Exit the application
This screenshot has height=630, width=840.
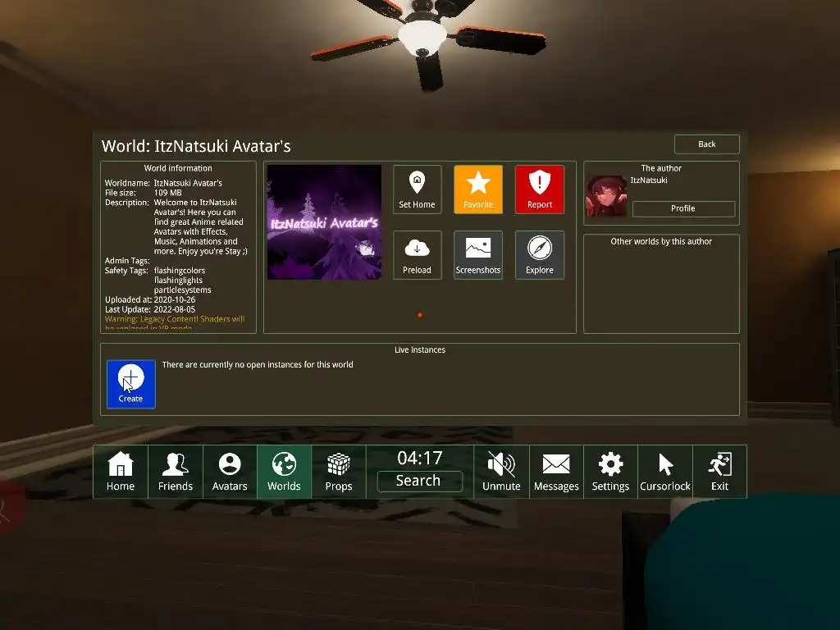(719, 472)
